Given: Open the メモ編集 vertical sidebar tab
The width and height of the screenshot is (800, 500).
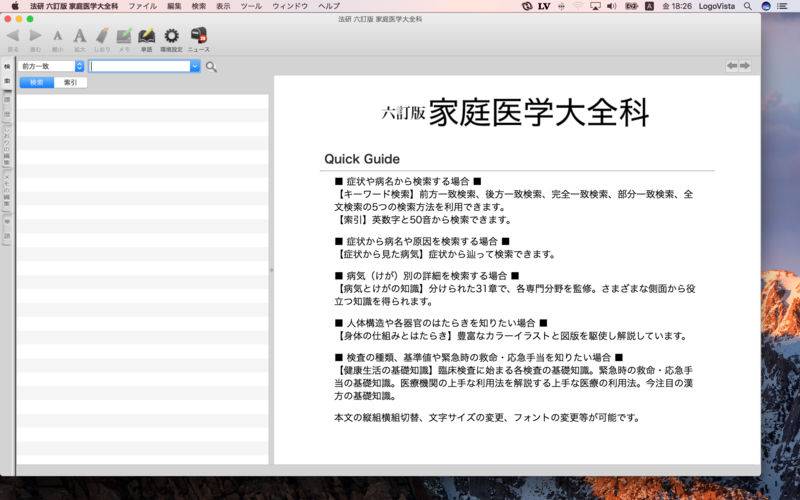Looking at the screenshot, I should (x=7, y=191).
